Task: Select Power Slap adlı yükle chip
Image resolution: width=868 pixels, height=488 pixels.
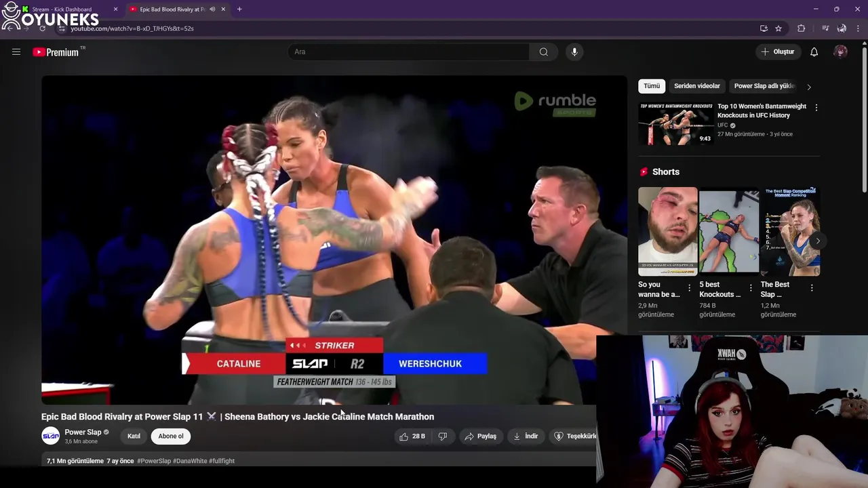Action: pos(764,86)
